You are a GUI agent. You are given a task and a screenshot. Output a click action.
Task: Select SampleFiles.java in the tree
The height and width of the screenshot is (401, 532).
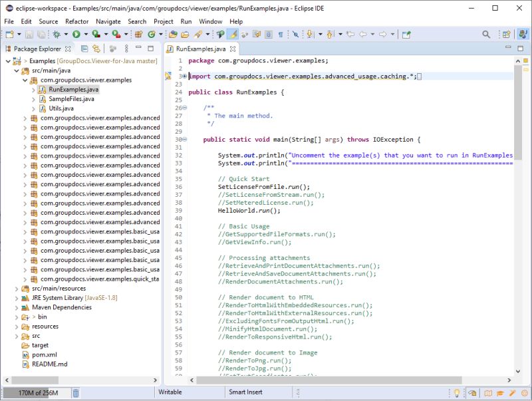pyautogui.click(x=71, y=99)
